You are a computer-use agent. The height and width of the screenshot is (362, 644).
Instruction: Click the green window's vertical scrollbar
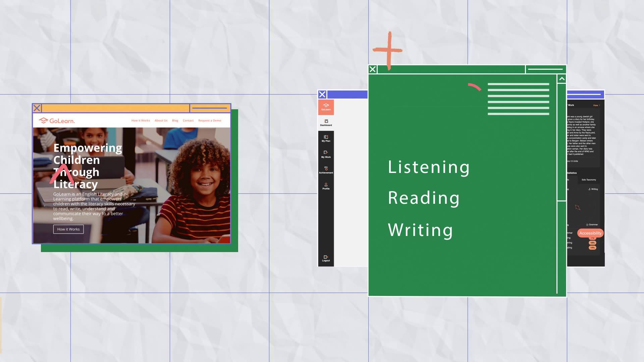561,142
